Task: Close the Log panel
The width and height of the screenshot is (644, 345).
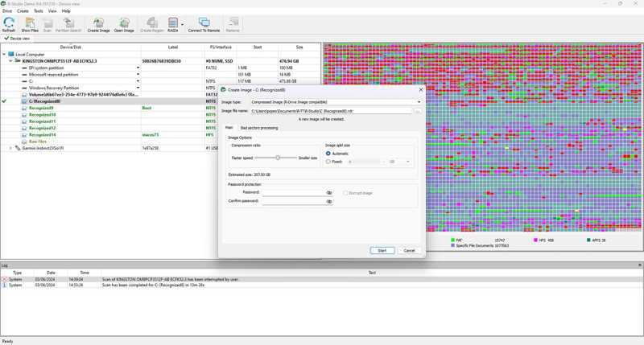Action: pos(640,265)
